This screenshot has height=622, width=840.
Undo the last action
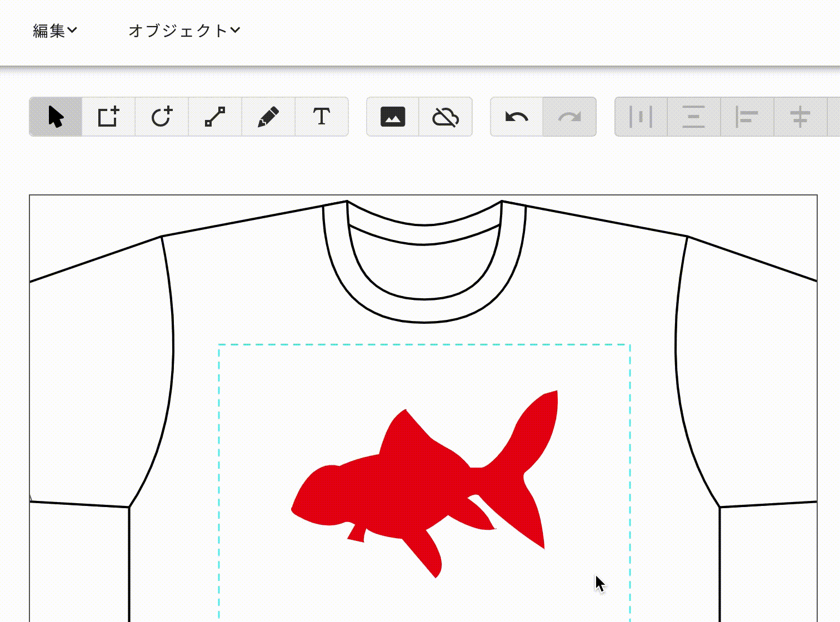[516, 117]
